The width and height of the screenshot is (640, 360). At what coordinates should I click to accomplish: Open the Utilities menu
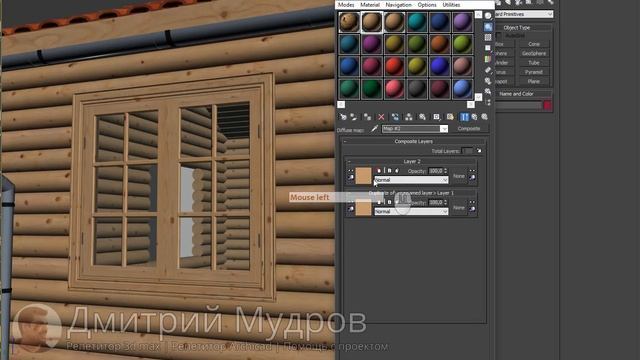pyautogui.click(x=451, y=4)
